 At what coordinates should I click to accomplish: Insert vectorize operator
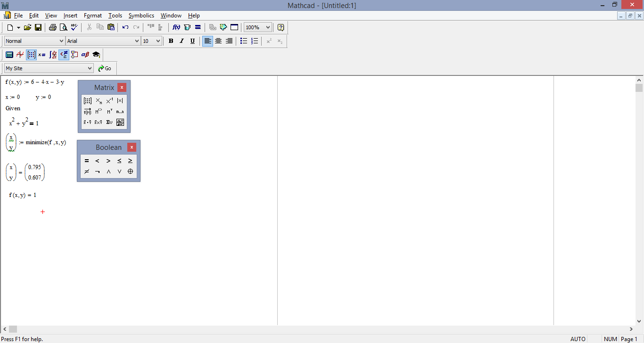coord(87,111)
